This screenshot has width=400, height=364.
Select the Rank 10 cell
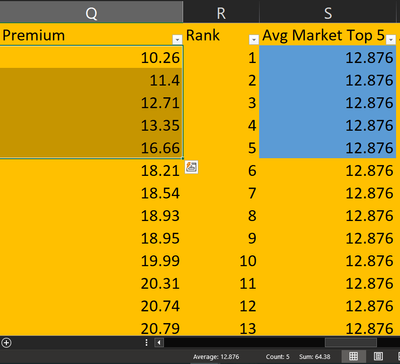point(221,261)
